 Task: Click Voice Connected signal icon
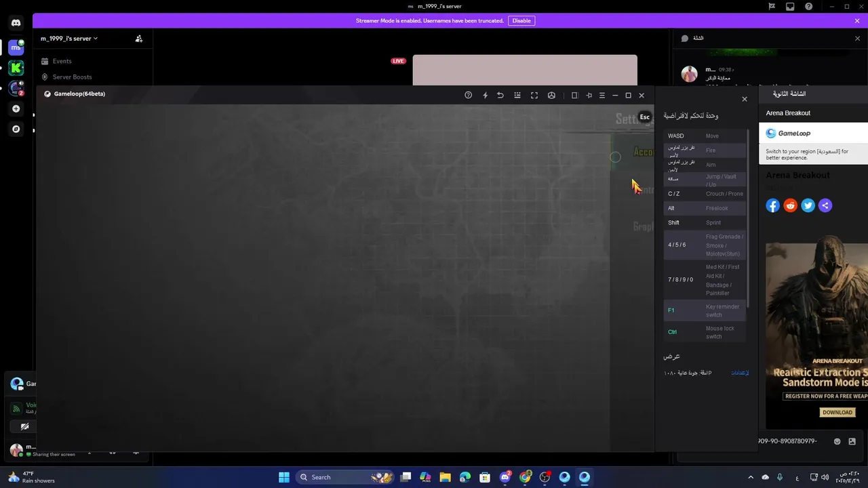16,409
